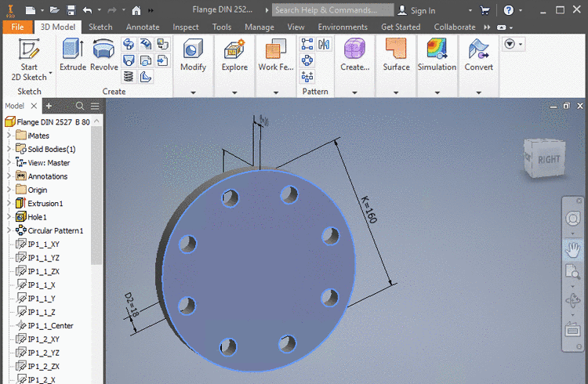Activate the Pan hand tool in navigation bar
This screenshot has height=384, width=588.
573,250
